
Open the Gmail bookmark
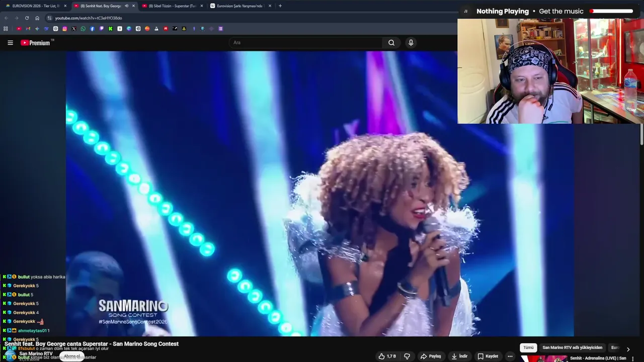tap(28, 29)
